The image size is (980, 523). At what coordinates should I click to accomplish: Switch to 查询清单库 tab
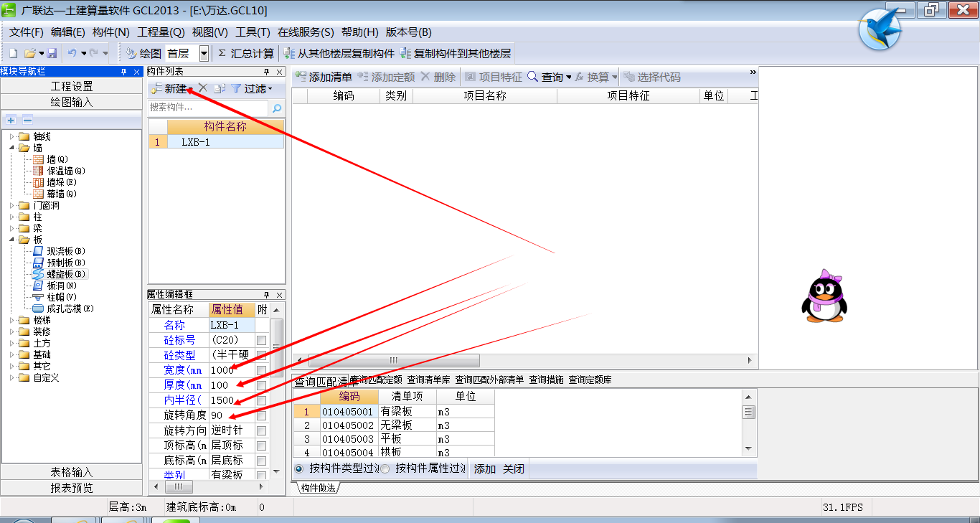(x=428, y=380)
